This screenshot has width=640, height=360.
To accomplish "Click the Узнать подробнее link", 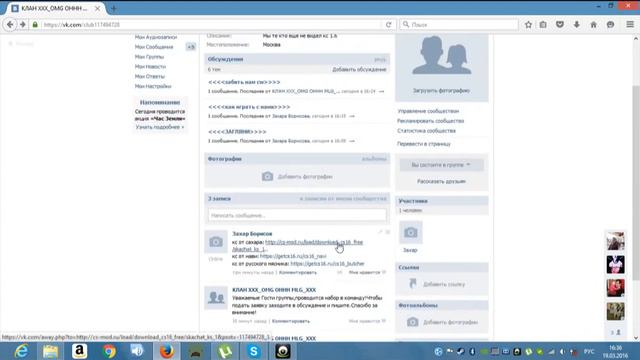I will pos(160,127).
